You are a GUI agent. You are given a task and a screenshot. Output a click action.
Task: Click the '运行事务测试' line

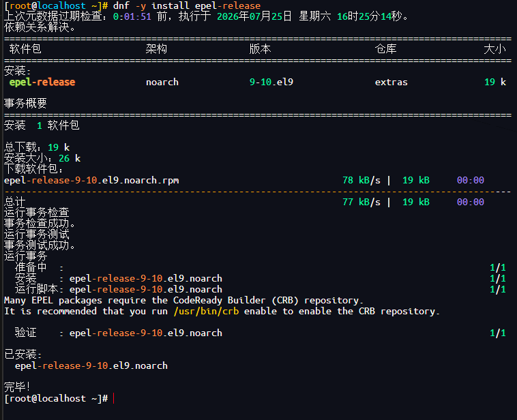coord(37,235)
